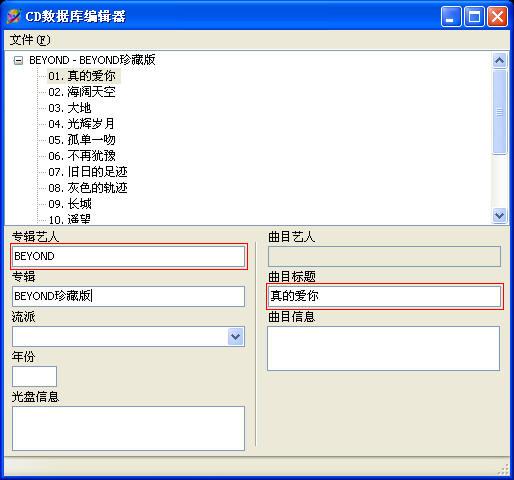This screenshot has width=514, height=480.
Task: Click the 曲目标题 field with 真的爱你
Action: tap(385, 296)
